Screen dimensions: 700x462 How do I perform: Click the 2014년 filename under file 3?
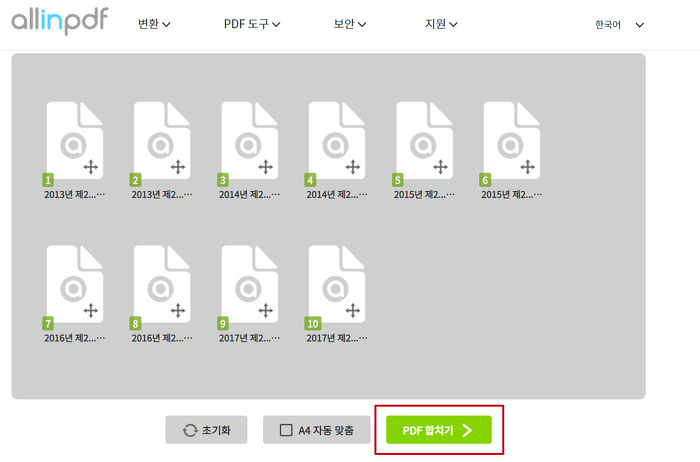click(250, 195)
